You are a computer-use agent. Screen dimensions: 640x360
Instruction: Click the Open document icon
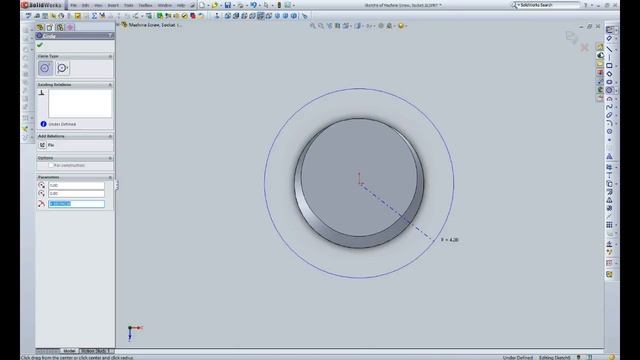(x=215, y=5)
